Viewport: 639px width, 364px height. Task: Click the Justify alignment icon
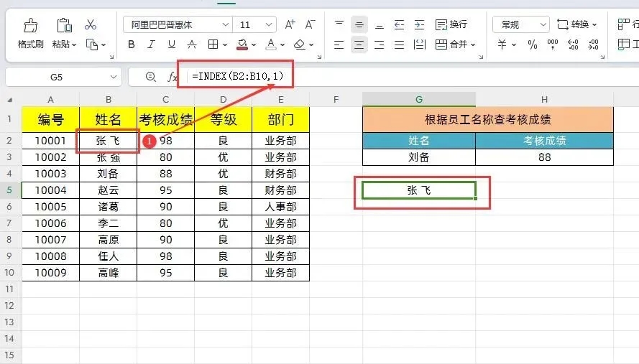(x=400, y=45)
